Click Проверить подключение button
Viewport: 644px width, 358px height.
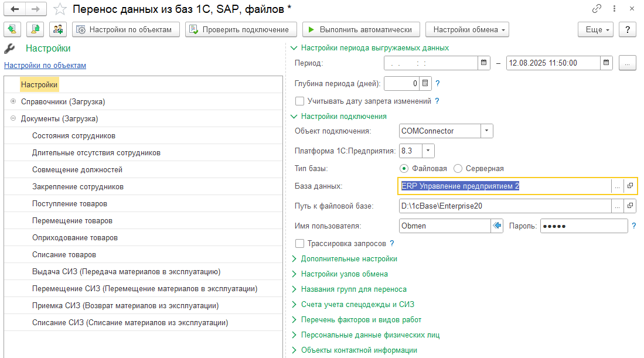241,29
